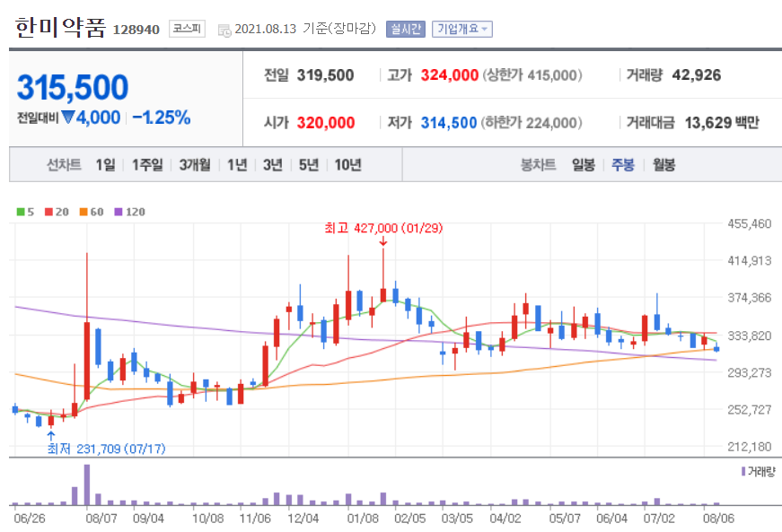The height and width of the screenshot is (532, 782).
Task: Click the 시가 value 320,000
Action: (326, 123)
